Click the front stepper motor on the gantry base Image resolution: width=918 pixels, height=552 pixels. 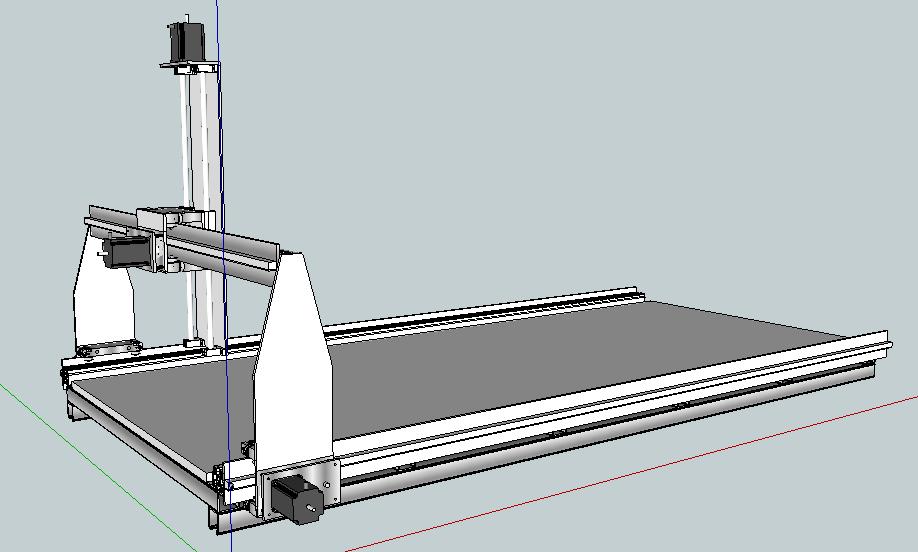pos(296,496)
